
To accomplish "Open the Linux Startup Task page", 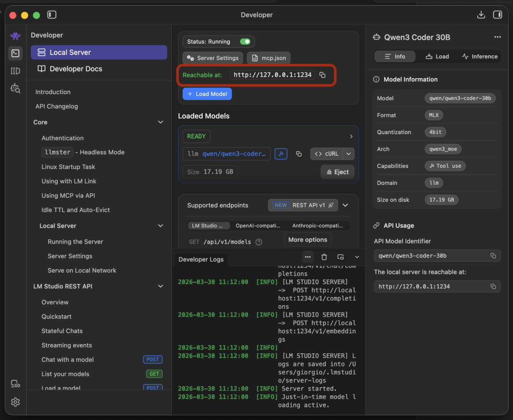I will pyautogui.click(x=69, y=167).
